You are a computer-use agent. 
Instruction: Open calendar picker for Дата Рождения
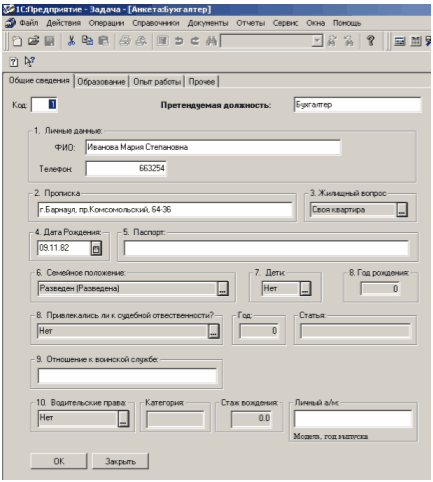click(96, 248)
